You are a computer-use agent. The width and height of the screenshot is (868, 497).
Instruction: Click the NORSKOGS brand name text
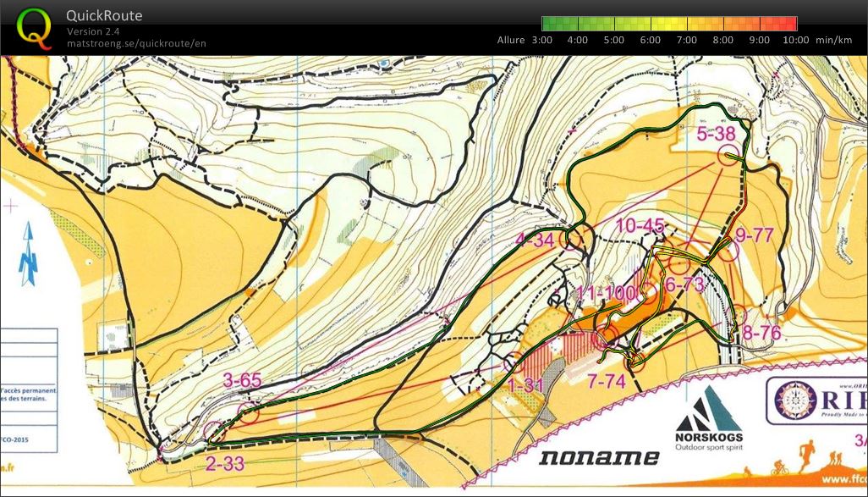(x=709, y=437)
